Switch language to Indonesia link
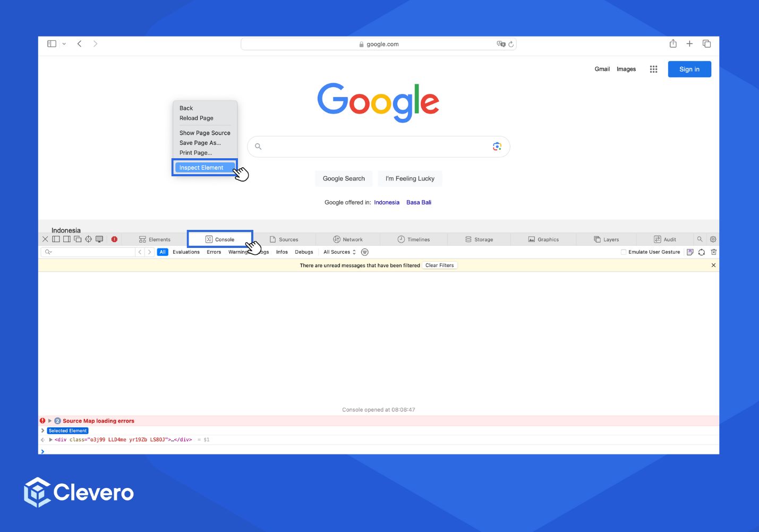 coord(387,202)
